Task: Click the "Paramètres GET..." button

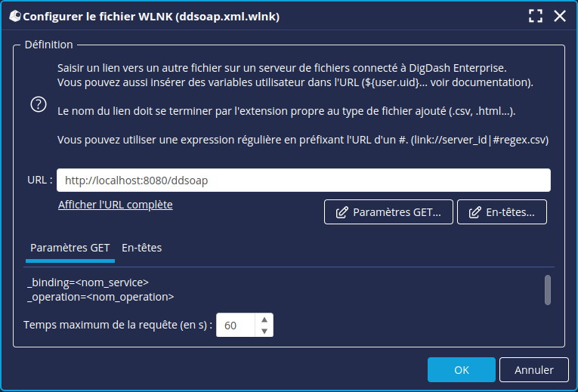Action: 389,212
